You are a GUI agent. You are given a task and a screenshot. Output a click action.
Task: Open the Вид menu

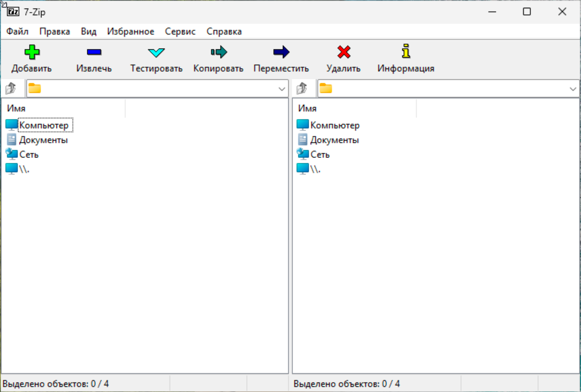[89, 31]
